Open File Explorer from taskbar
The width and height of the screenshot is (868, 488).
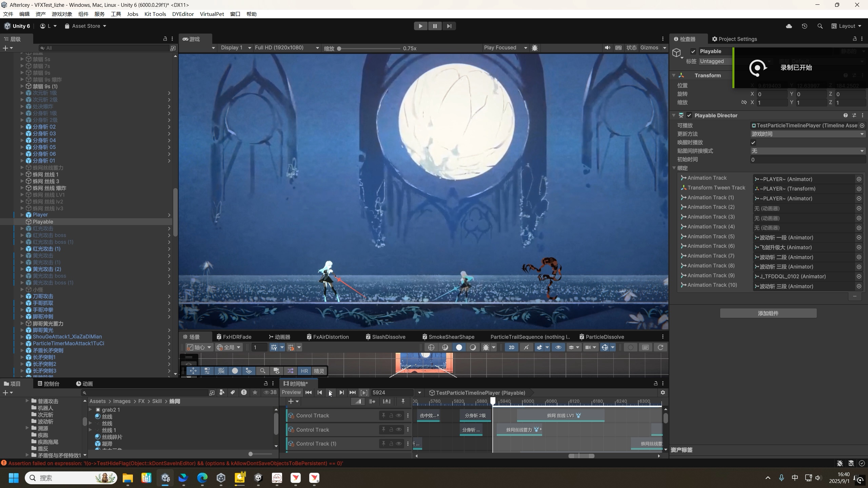128,478
